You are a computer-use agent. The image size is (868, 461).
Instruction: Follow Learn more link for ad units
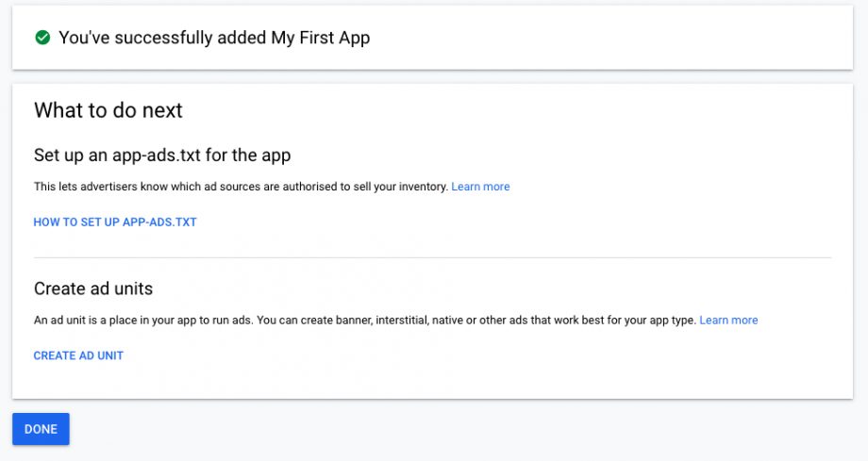[x=728, y=321]
